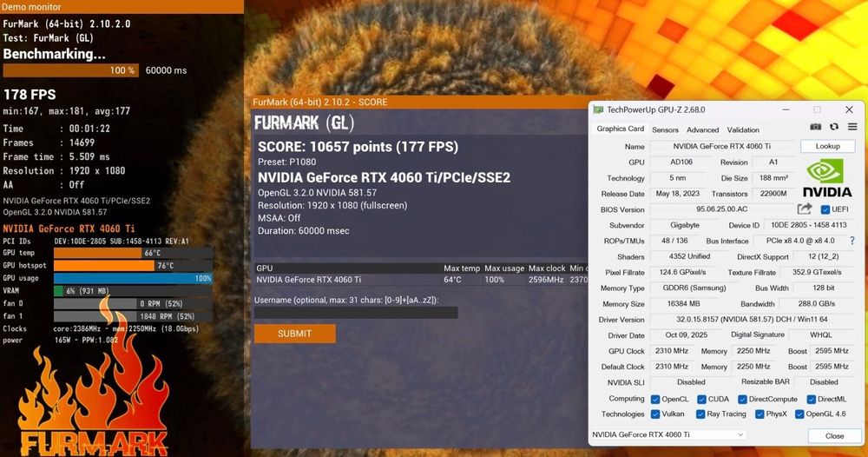
Task: Click the benchmark 100% progress bar
Action: click(x=71, y=70)
